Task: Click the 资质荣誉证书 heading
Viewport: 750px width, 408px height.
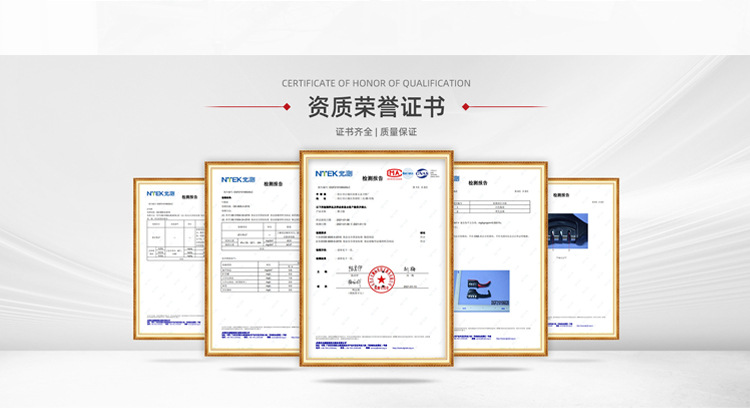Action: (x=376, y=107)
